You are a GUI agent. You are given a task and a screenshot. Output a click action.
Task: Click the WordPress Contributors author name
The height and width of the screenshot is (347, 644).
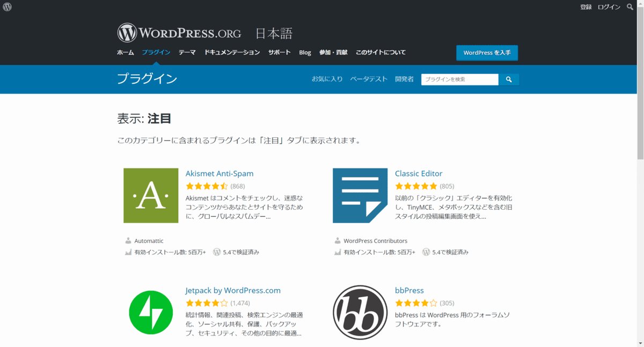pos(375,241)
